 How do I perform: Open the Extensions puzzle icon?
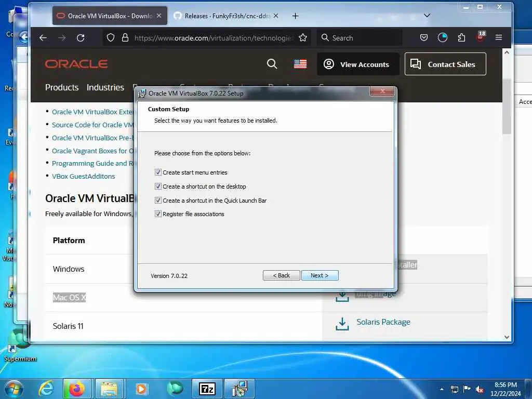coord(461,37)
